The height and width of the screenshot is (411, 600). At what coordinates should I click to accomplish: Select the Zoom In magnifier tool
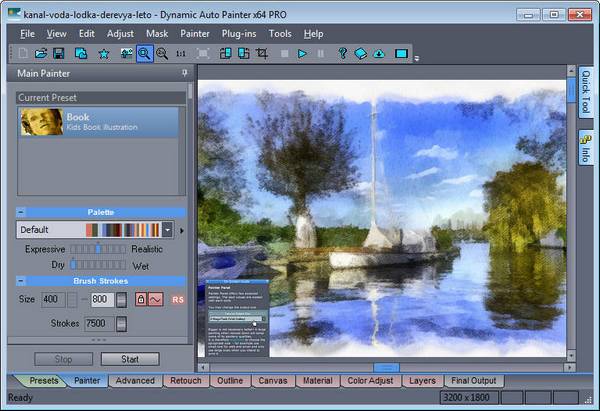coord(145,53)
